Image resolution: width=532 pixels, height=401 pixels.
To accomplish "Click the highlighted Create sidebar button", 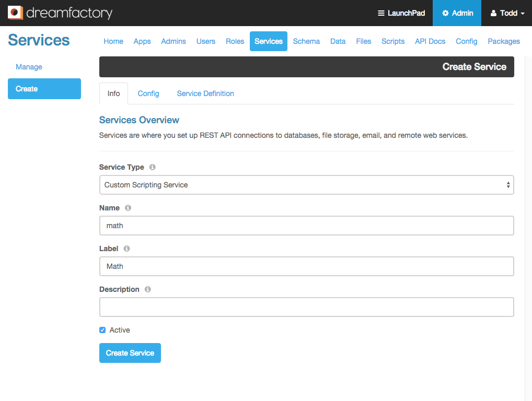I will click(x=44, y=89).
